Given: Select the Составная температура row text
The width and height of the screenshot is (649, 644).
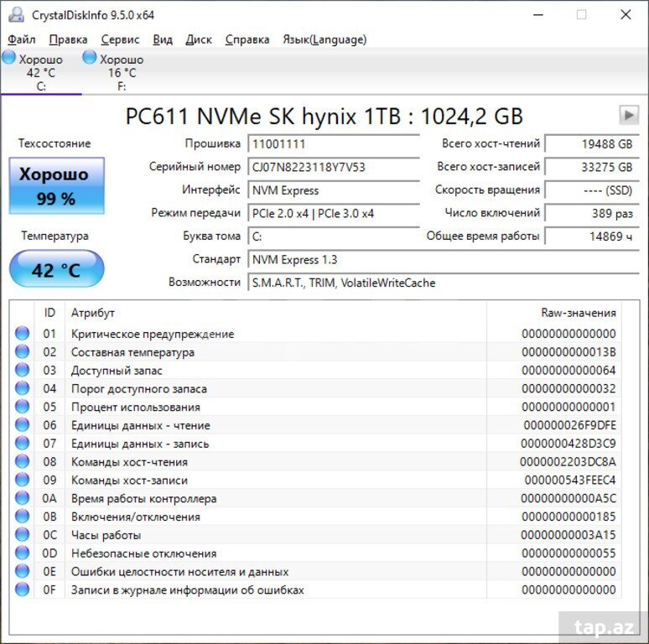Looking at the screenshot, I should click(x=132, y=352).
